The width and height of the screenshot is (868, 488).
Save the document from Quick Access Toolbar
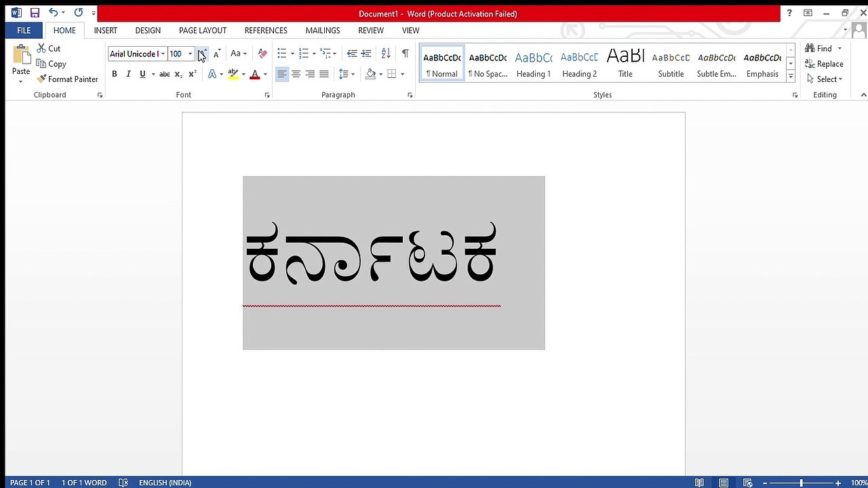click(x=35, y=13)
